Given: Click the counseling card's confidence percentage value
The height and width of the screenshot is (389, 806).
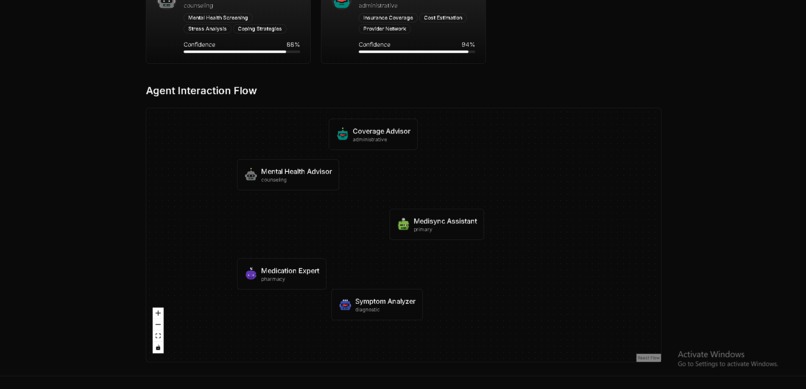Looking at the screenshot, I should pyautogui.click(x=293, y=45).
